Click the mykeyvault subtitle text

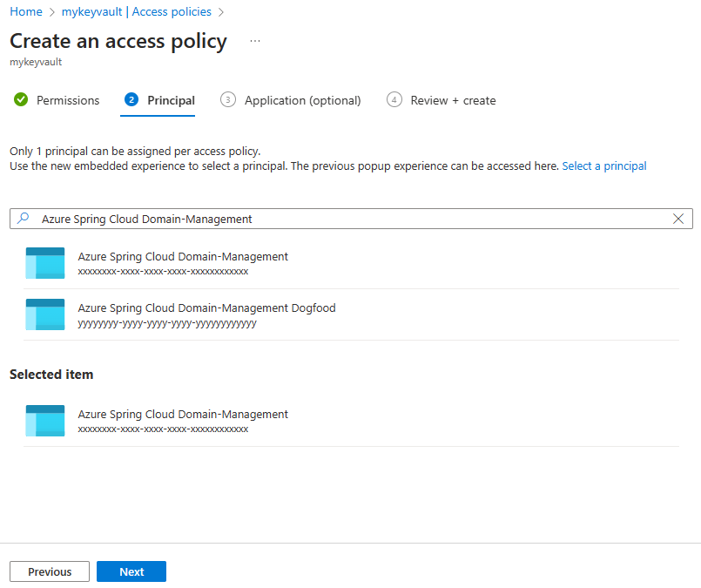point(36,62)
